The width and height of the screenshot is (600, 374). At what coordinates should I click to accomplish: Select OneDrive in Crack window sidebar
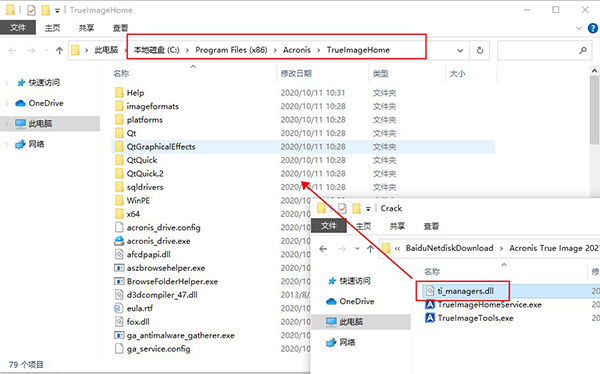pos(357,301)
